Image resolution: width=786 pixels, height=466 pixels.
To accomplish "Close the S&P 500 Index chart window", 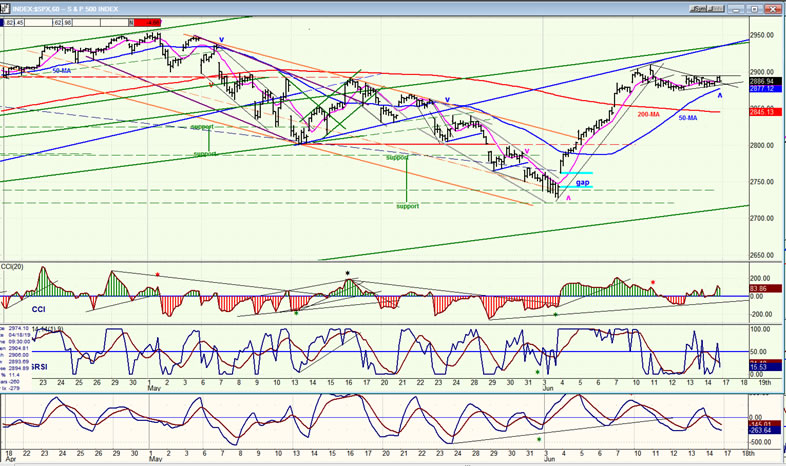I will (772, 9).
